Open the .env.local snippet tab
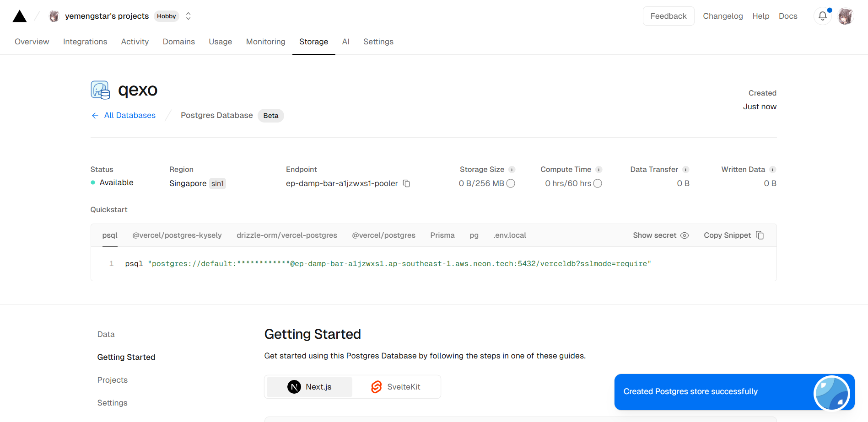 pos(510,235)
